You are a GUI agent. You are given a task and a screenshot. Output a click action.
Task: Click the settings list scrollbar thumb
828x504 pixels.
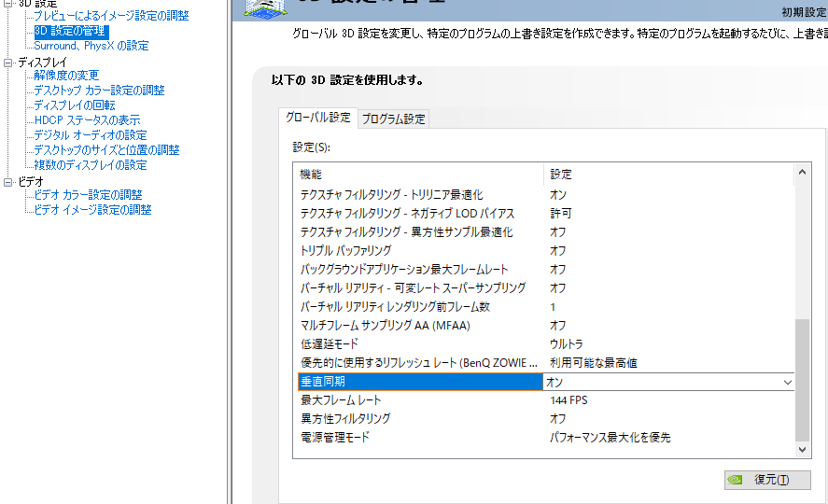pos(802,380)
